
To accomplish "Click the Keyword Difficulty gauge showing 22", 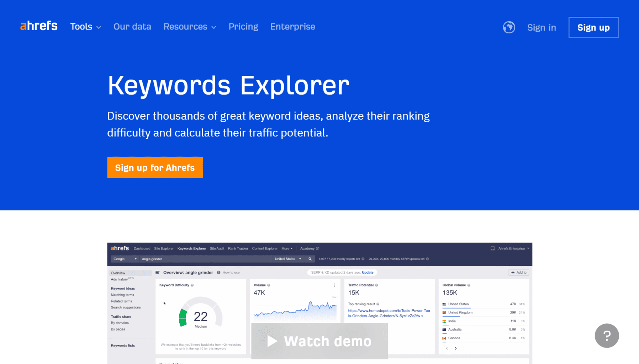I will click(x=201, y=313).
